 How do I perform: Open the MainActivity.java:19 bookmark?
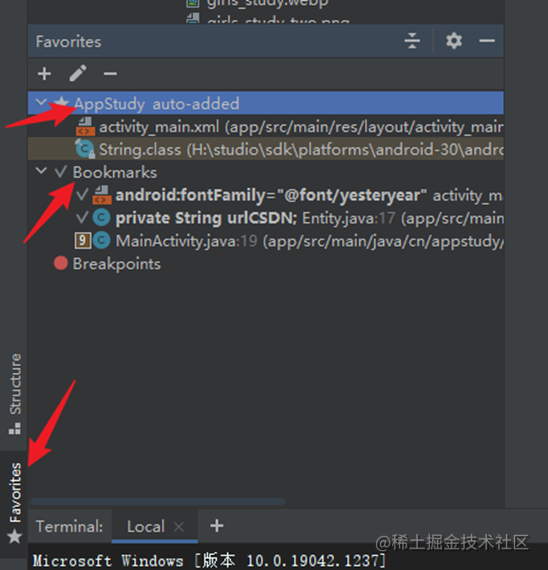pos(266,241)
